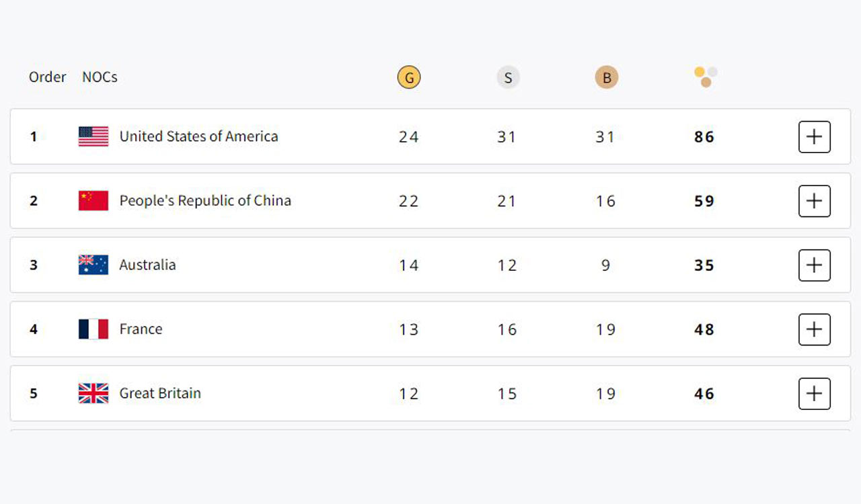Image resolution: width=861 pixels, height=504 pixels.
Task: Click the bronze medal (B) column icon
Action: (606, 77)
